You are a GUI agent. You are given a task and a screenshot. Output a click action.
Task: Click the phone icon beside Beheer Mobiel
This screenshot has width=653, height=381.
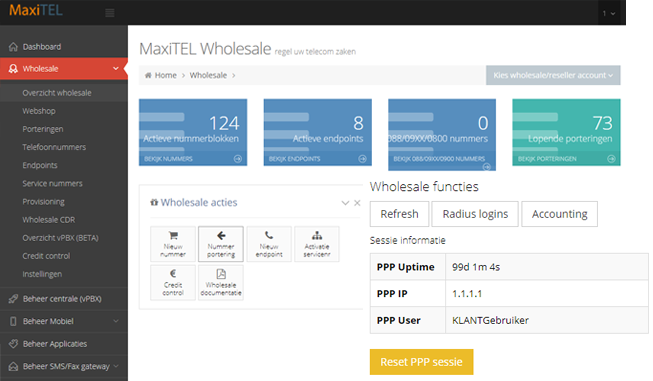click(13, 321)
